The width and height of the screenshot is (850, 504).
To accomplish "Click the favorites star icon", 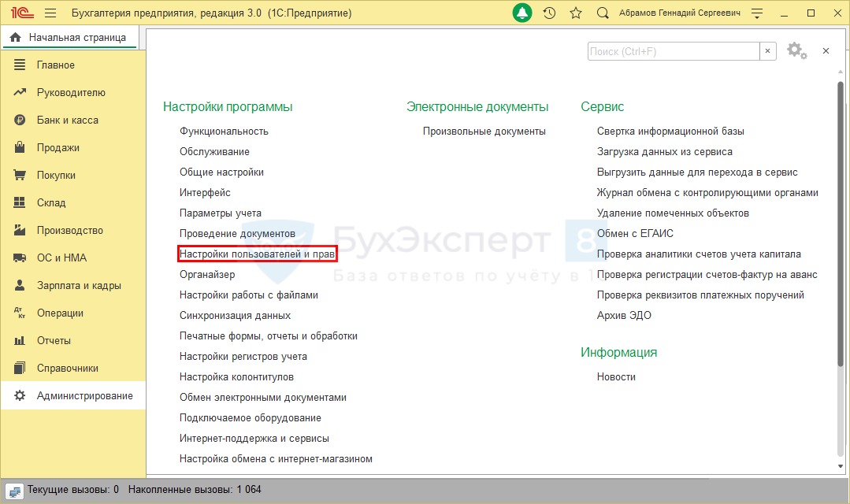I will tap(576, 13).
